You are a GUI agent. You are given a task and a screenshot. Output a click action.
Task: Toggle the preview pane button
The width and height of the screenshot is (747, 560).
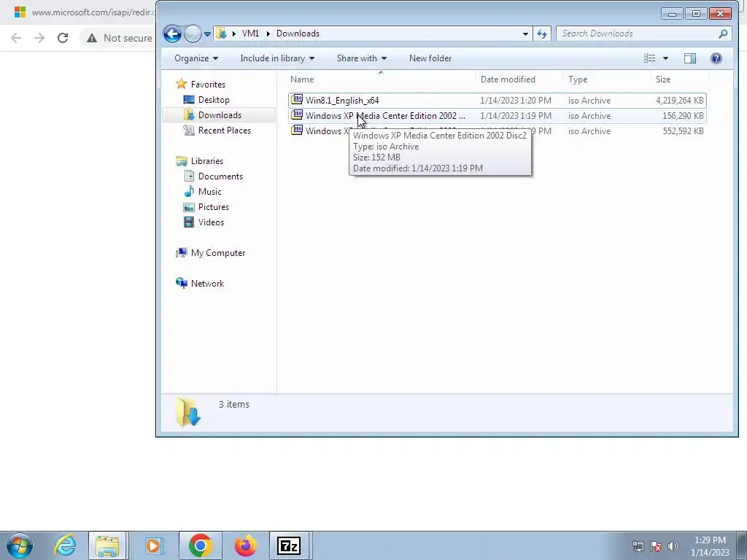click(690, 58)
